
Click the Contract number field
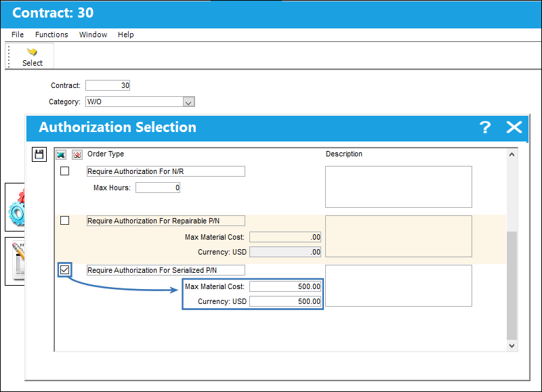tap(108, 85)
